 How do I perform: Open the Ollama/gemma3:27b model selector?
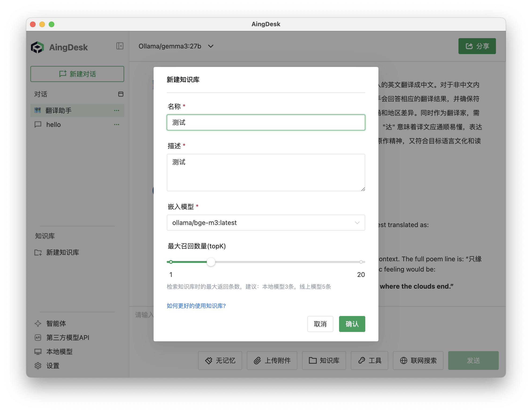[176, 46]
